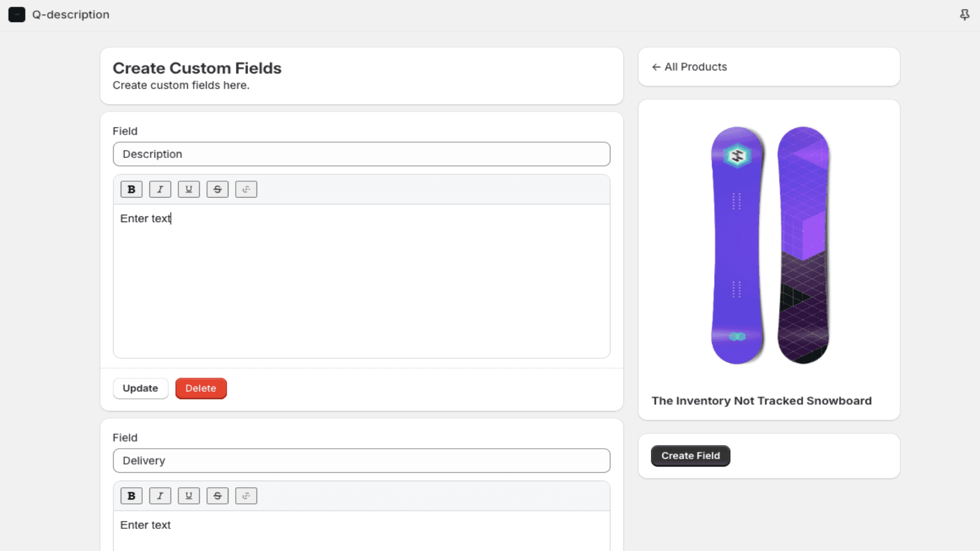Toggle Italic in Description editor toolbar

pyautogui.click(x=160, y=189)
